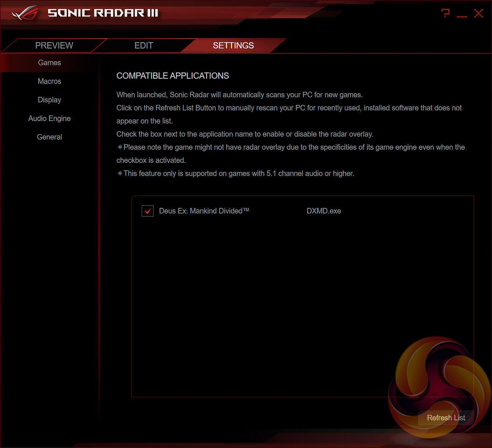Open the help question mark icon

pyautogui.click(x=445, y=13)
